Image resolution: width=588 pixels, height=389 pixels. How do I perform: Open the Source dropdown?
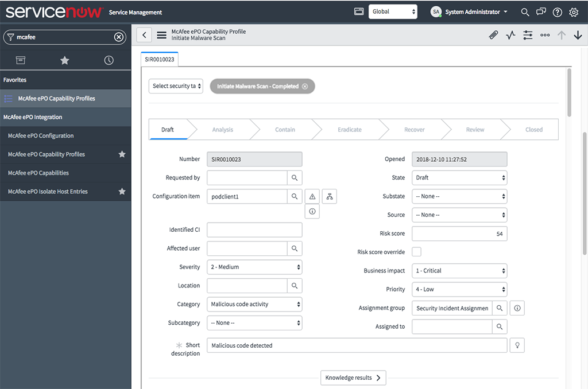459,215
